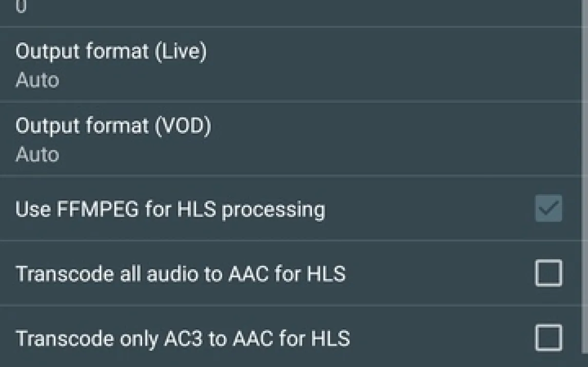This screenshot has height=367, width=588.
Task: Click the word "(VOD)" in the output format title
Action: 183,126
